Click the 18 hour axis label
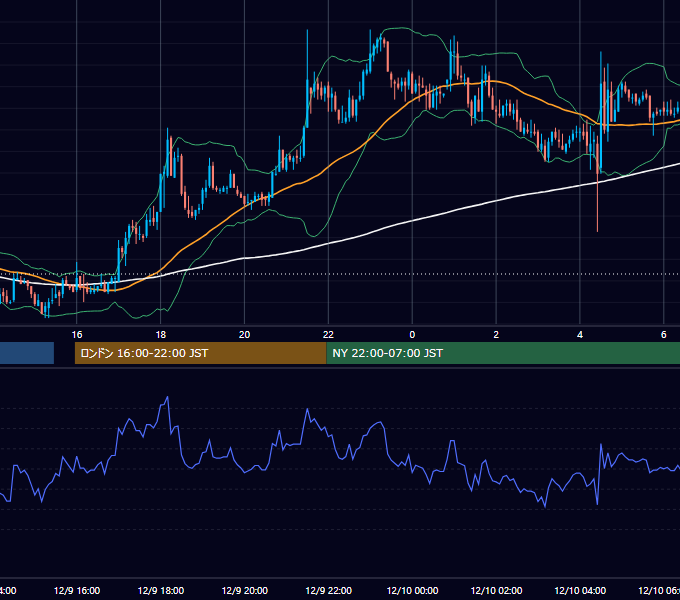680x600 pixels. [x=160, y=335]
